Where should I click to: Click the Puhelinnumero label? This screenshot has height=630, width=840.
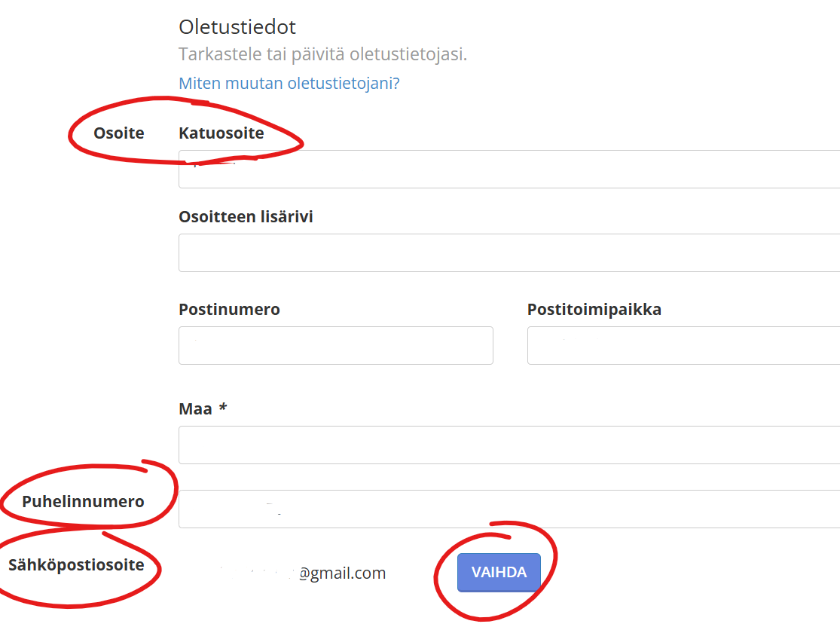click(x=83, y=502)
